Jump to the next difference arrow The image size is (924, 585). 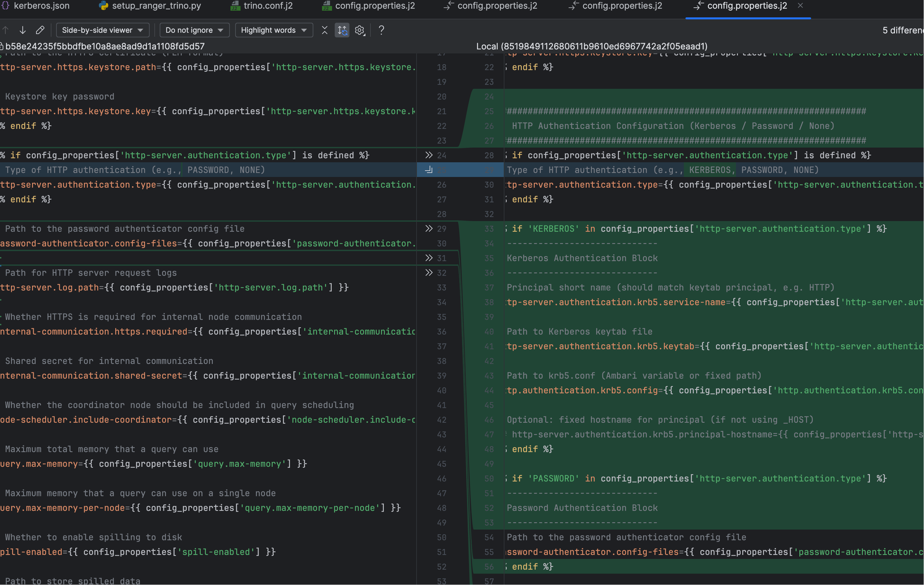pyautogui.click(x=23, y=30)
